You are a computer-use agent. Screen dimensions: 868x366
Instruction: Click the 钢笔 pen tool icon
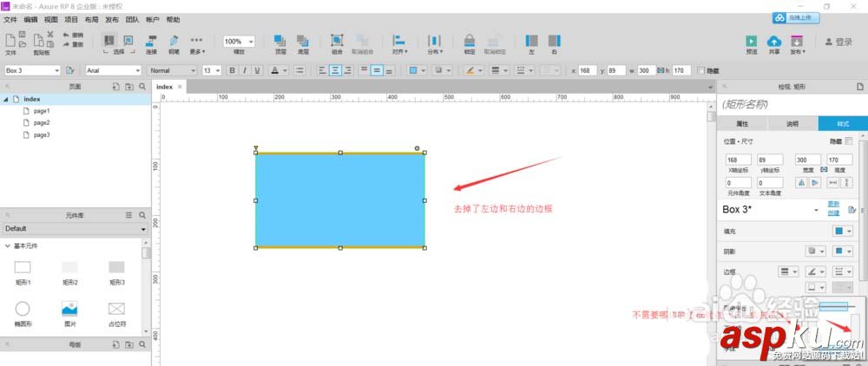(174, 41)
